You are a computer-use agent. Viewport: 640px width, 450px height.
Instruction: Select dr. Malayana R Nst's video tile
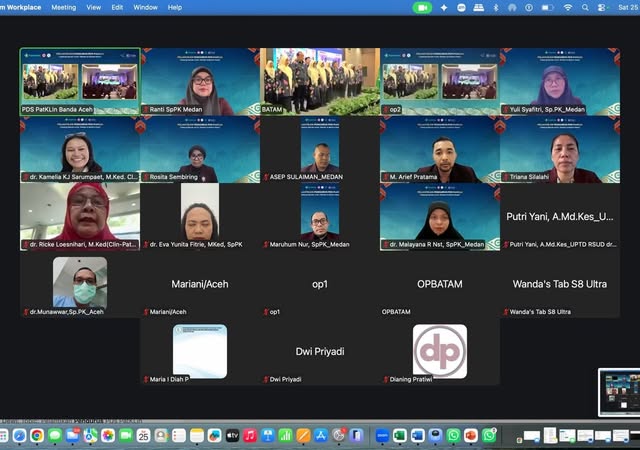(x=440, y=216)
